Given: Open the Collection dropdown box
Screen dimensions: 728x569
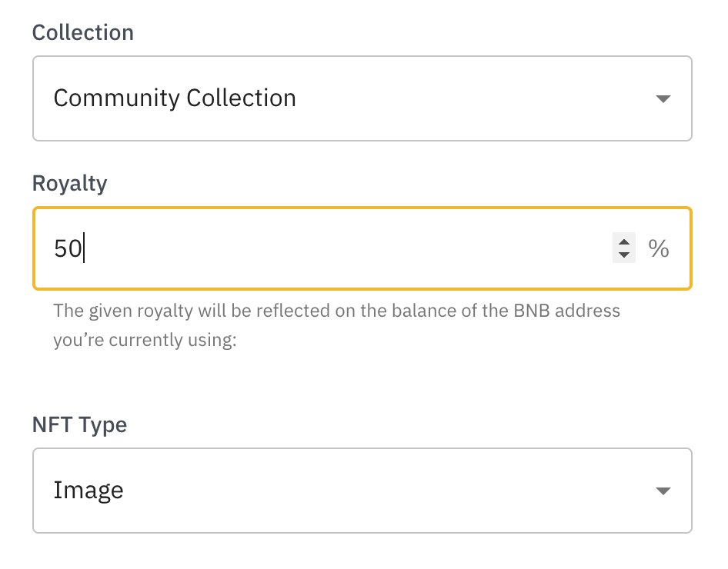Looking at the screenshot, I should pos(362,98).
